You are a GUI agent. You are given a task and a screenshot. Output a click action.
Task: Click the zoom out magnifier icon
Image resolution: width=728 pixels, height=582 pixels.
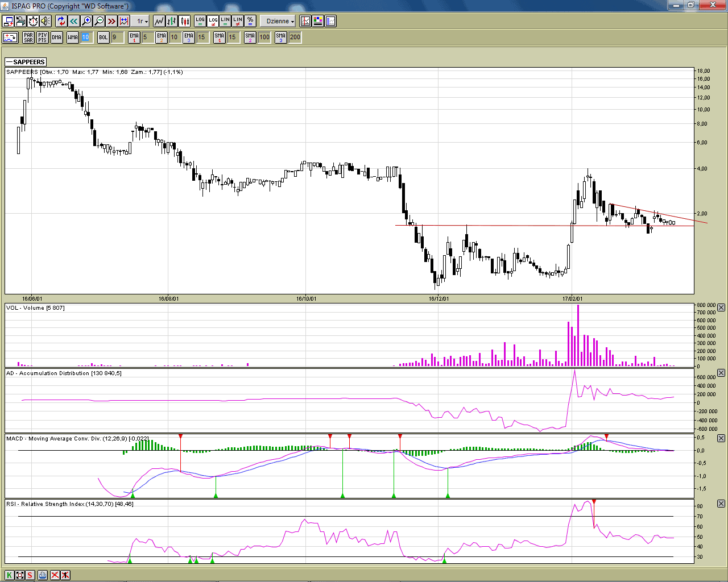tap(99, 21)
